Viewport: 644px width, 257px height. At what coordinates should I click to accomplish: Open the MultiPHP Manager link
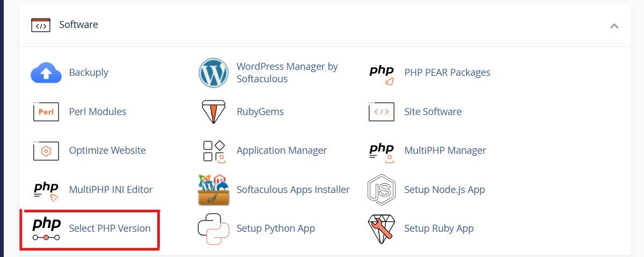coord(445,151)
